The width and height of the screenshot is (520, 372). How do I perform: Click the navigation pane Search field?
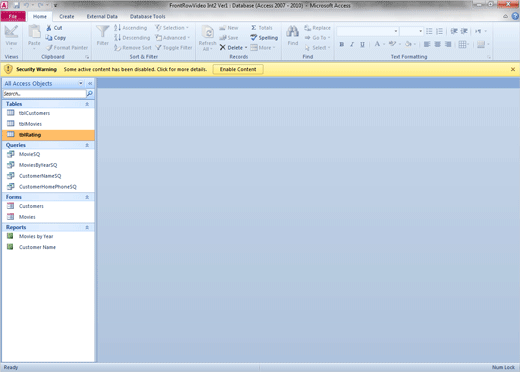(x=44, y=94)
